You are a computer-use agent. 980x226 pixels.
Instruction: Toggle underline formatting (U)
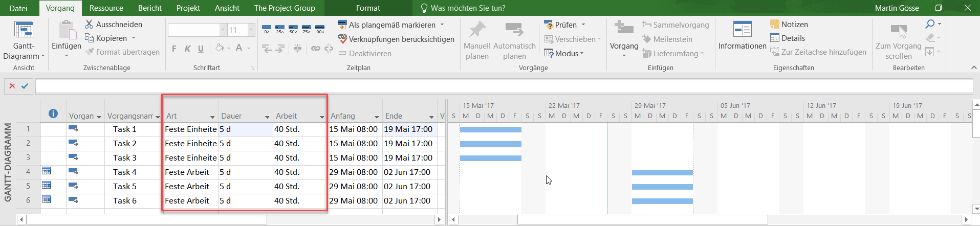click(x=201, y=49)
